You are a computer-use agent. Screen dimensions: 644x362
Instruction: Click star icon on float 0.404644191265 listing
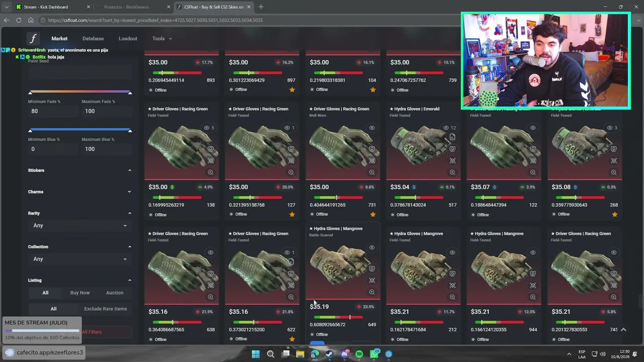point(373,214)
